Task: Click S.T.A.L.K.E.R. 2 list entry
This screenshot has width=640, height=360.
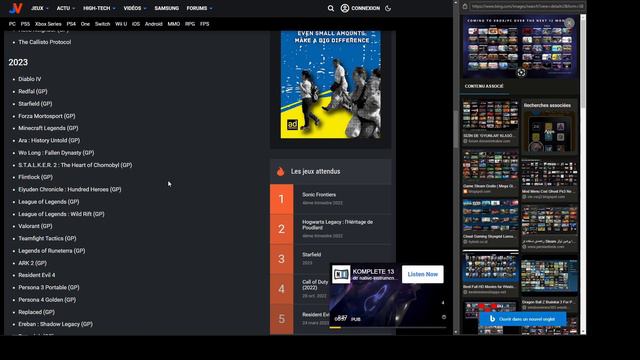Action: pyautogui.click(x=75, y=165)
